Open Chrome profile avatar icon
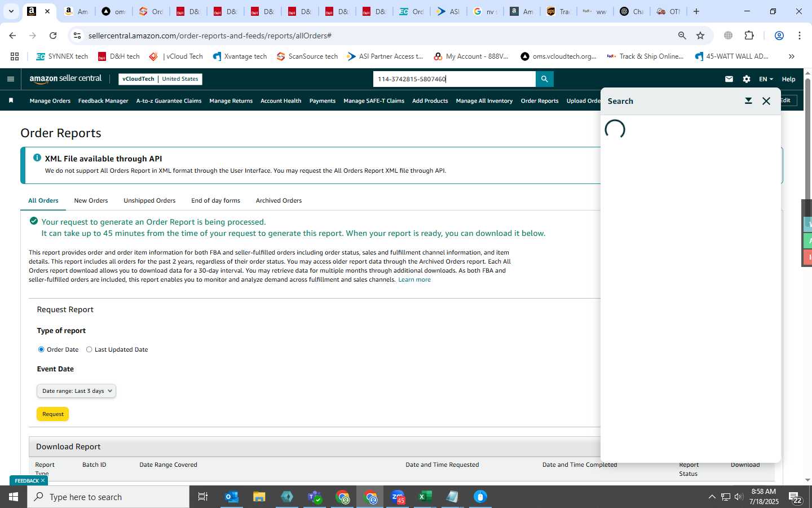 [779, 36]
